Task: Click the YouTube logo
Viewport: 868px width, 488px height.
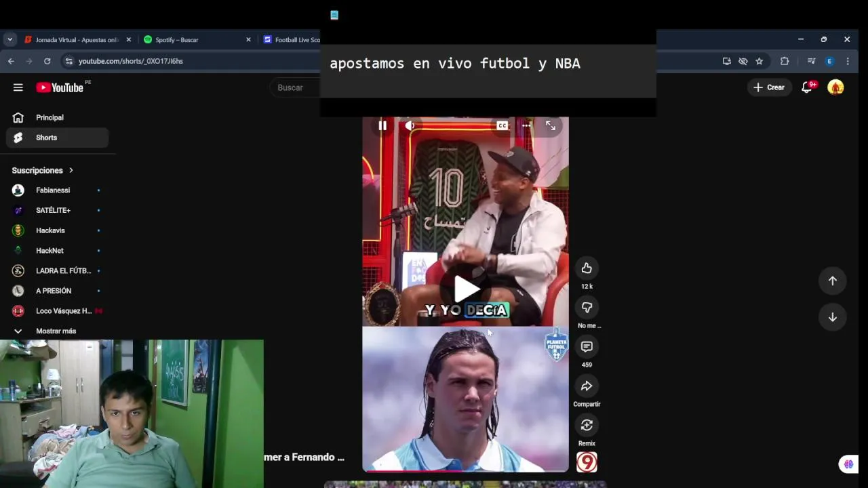Action: [60, 87]
